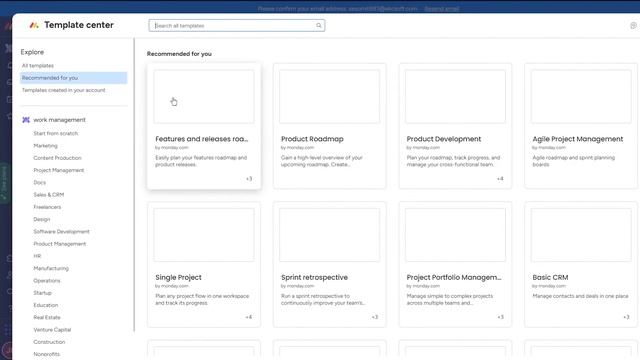The width and height of the screenshot is (640, 360).
Task: Open Product Development template thumbnail
Action: point(456,96)
